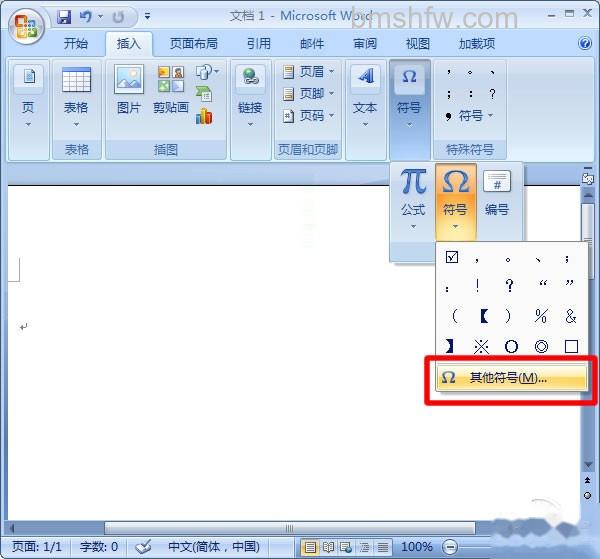The width and height of the screenshot is (600, 559).
Task: Open the 公式 equation button
Action: [x=413, y=200]
